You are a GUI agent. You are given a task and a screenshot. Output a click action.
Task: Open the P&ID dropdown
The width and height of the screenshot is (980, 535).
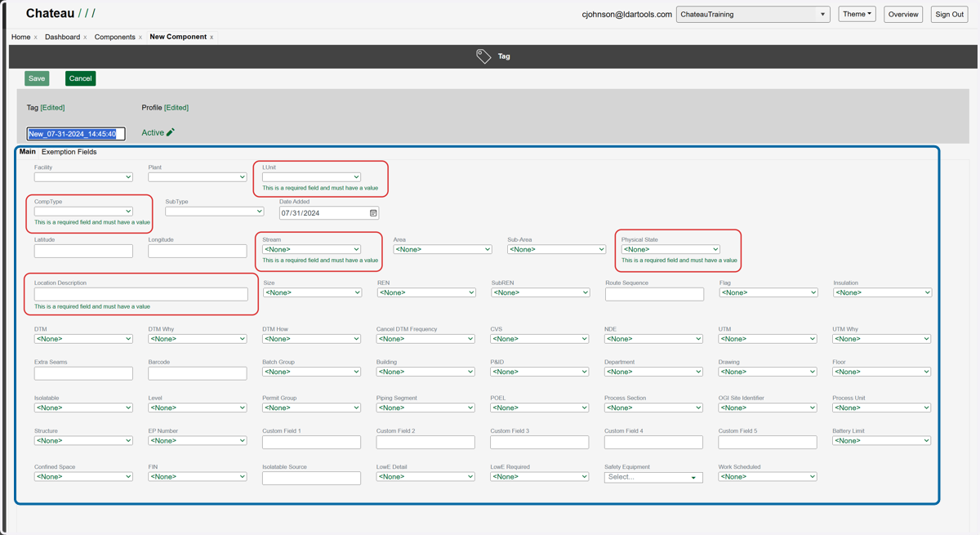[x=539, y=372]
